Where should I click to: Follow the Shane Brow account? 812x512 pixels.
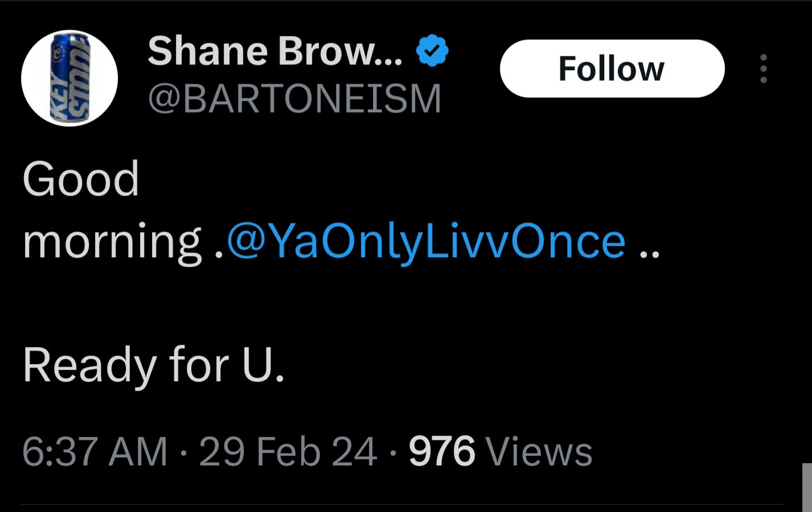pos(612,69)
